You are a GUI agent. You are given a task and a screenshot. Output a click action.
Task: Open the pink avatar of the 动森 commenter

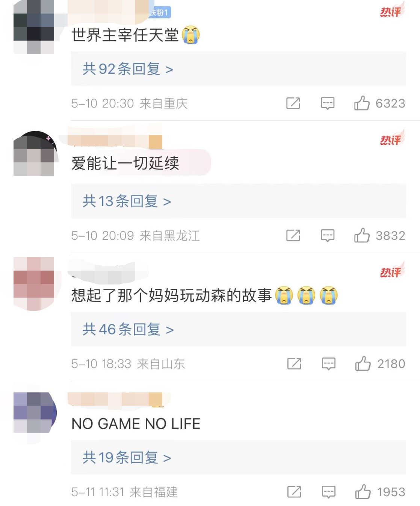pos(34,284)
